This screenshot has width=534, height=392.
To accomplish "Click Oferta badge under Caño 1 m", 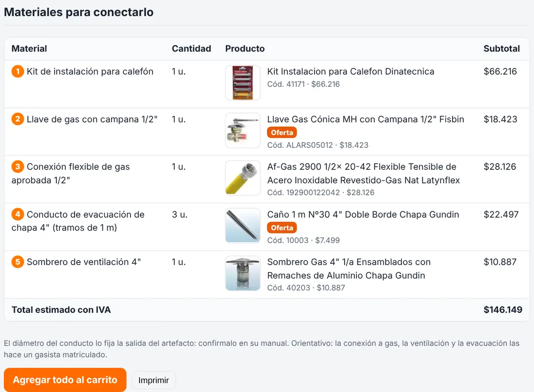I will coord(282,228).
